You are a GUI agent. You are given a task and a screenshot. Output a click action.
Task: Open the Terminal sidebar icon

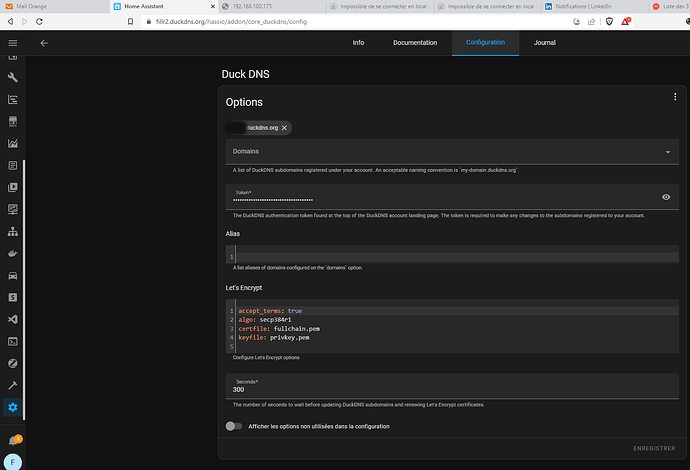click(13, 341)
